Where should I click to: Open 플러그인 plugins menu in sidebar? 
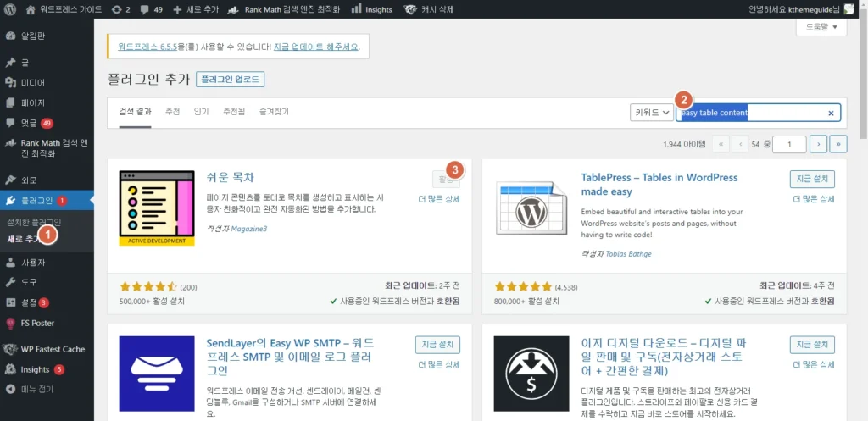click(x=47, y=200)
